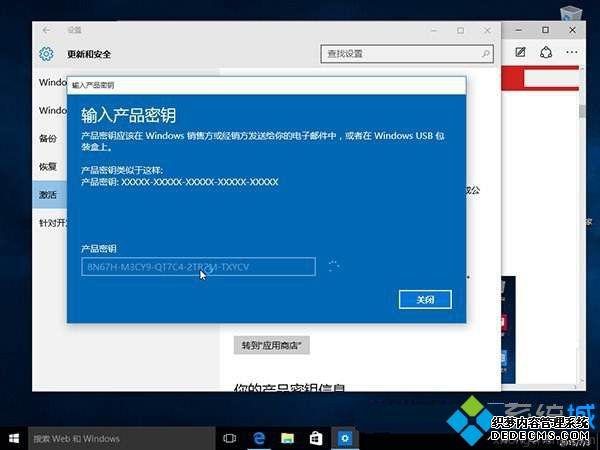Close the Settings window
This screenshot has height=450, width=600.
click(x=487, y=30)
